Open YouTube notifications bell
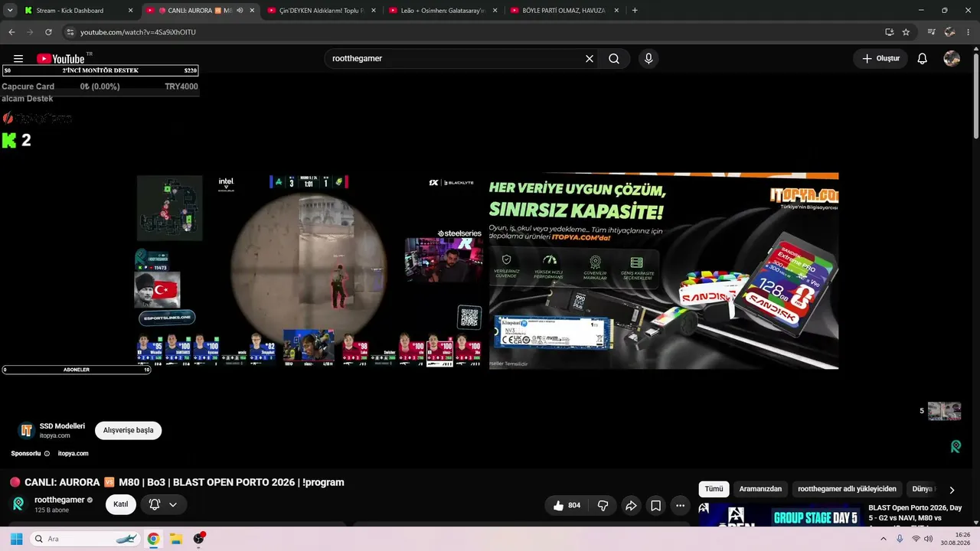 click(x=923, y=59)
